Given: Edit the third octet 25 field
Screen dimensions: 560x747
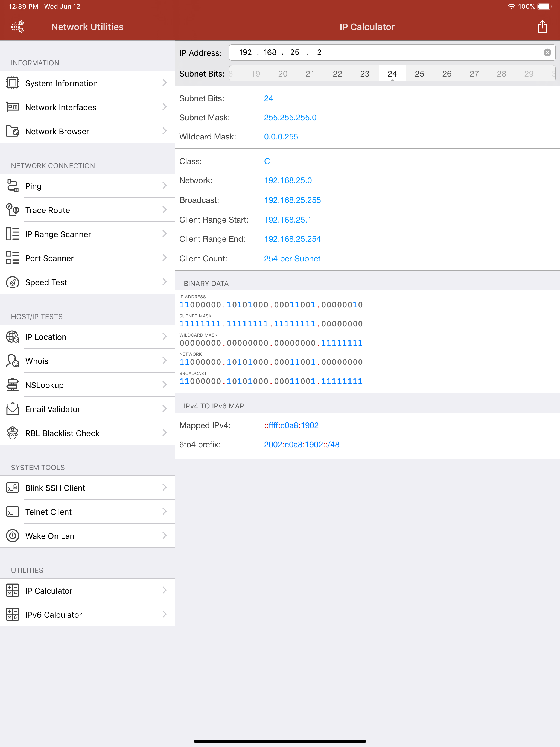Looking at the screenshot, I should [x=294, y=52].
